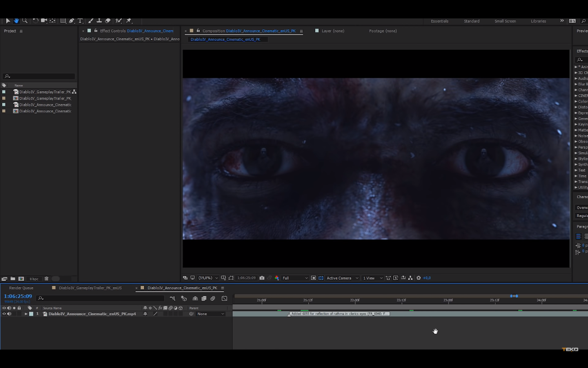
Task: Open 1 View layout dropdown
Action: (373, 278)
